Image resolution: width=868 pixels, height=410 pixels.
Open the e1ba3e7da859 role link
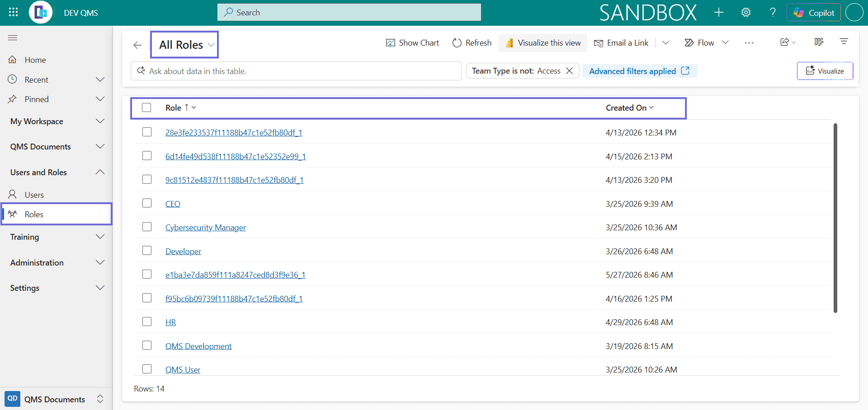tap(235, 275)
